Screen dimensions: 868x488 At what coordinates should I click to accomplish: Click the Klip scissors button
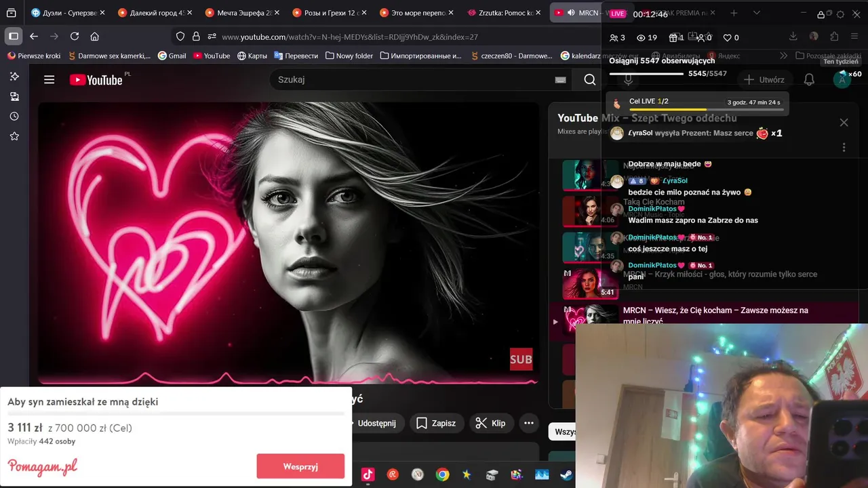(x=490, y=423)
